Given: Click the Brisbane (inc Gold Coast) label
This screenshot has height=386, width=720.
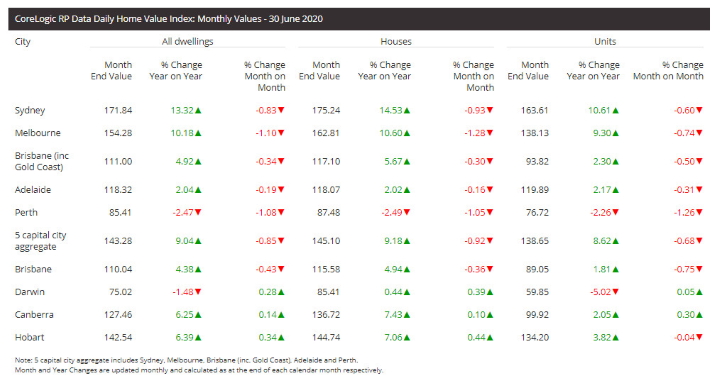Looking at the screenshot, I should (42, 161).
